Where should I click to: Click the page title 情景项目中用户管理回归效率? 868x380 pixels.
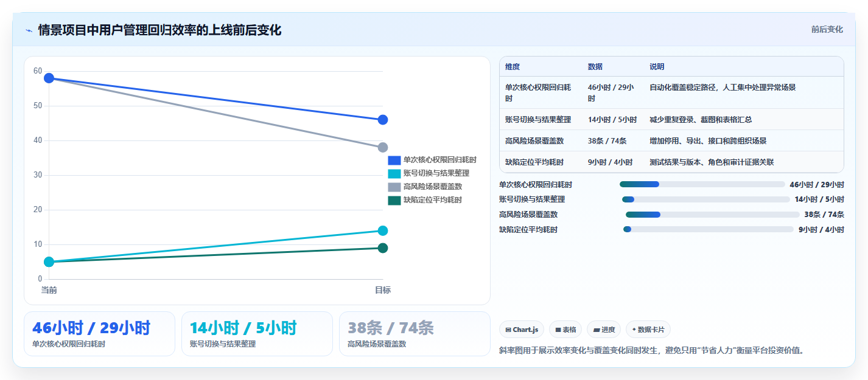[159, 30]
